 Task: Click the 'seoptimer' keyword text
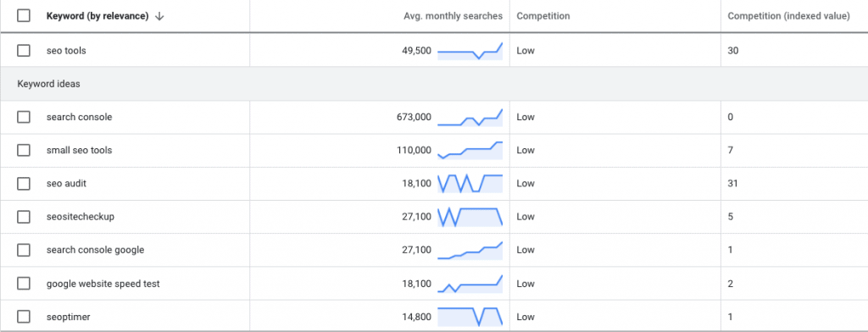click(x=68, y=317)
